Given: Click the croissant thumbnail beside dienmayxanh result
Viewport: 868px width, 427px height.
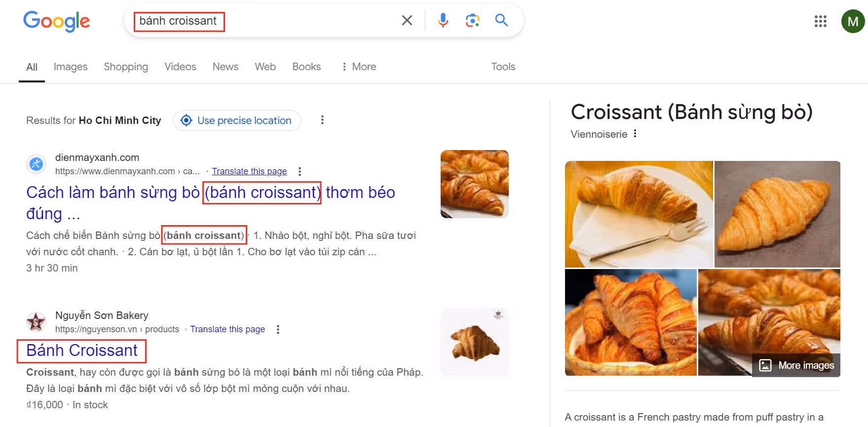Looking at the screenshot, I should click(x=474, y=184).
